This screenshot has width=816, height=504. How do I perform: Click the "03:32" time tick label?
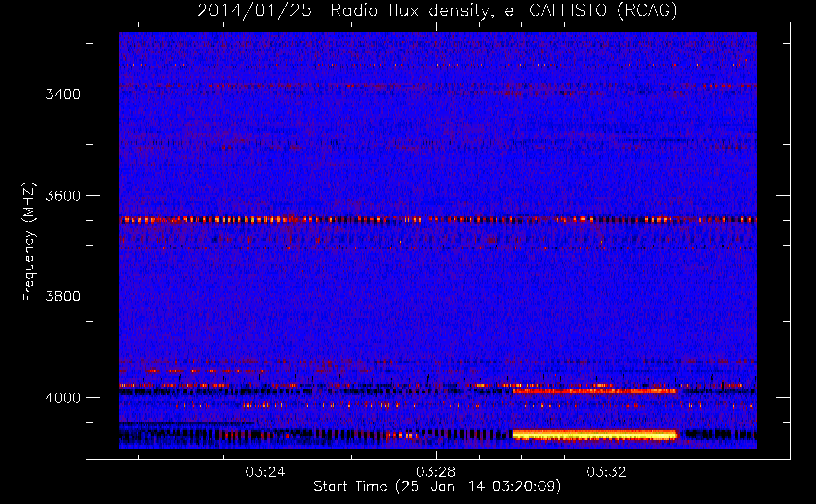(x=606, y=472)
